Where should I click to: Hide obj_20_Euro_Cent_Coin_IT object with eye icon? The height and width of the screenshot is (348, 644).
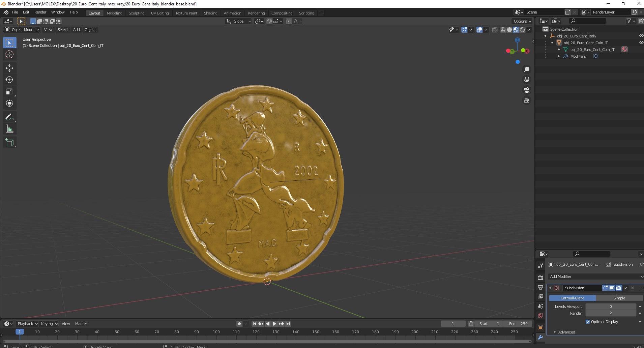pyautogui.click(x=641, y=42)
